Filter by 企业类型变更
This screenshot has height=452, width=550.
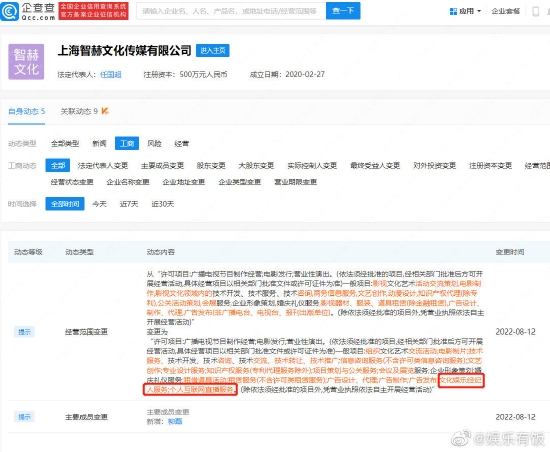240,182
